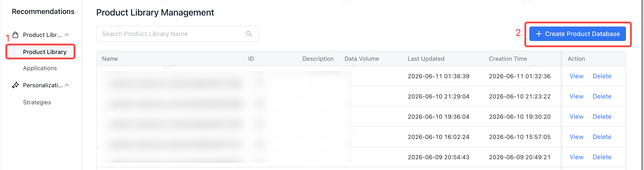Click the Personalization sparkle icon
This screenshot has height=170, width=644.
pyautogui.click(x=15, y=85)
